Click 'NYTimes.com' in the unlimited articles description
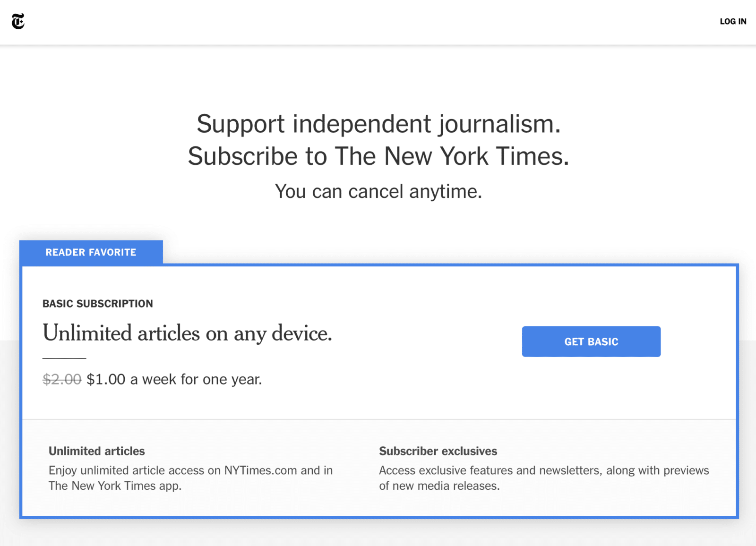 click(x=260, y=470)
